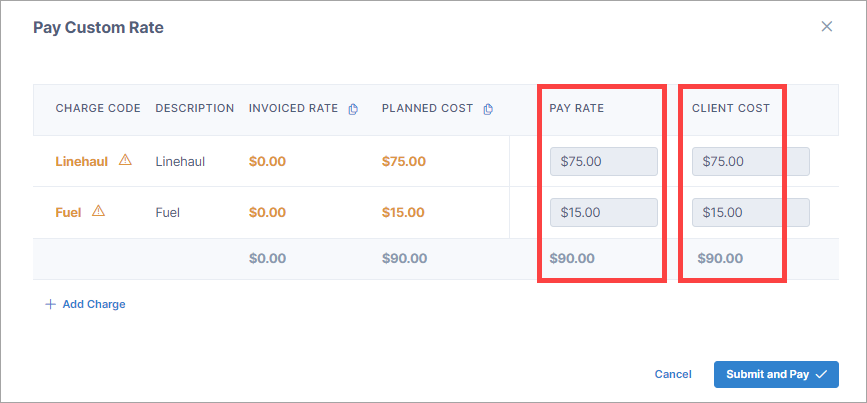
Task: Click Fuel invoiced rate $0.00
Action: pos(267,212)
